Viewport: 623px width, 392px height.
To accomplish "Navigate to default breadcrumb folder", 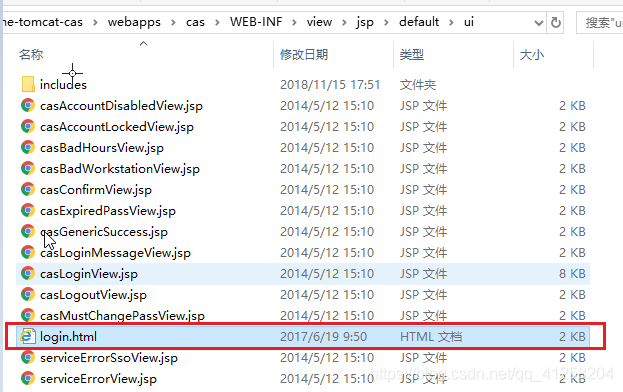I will (419, 22).
